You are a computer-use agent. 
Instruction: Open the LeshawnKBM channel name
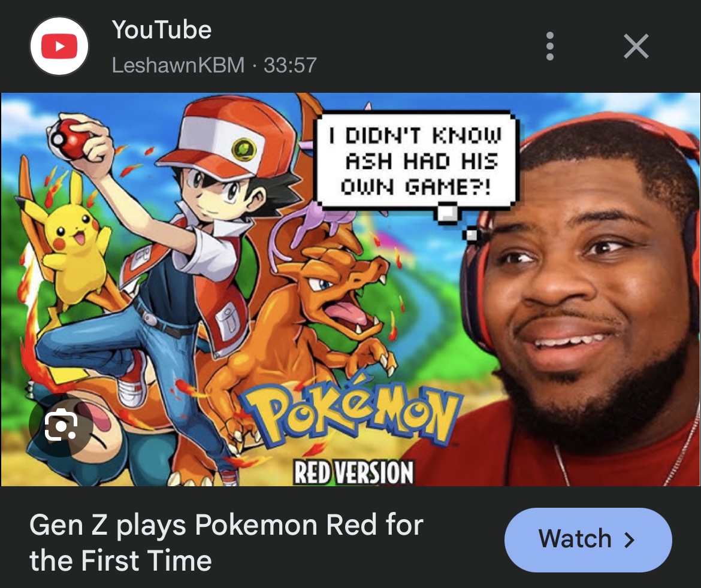(178, 65)
